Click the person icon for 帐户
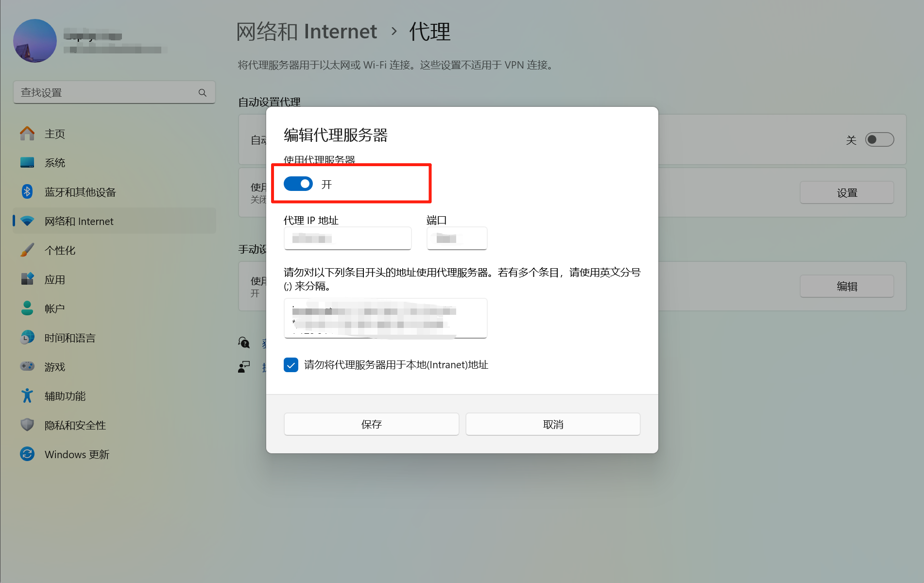Viewport: 924px width, 583px height. coord(27,308)
